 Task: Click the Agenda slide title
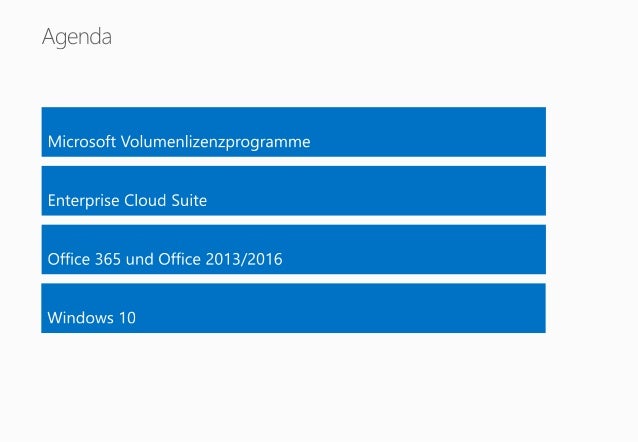(77, 37)
